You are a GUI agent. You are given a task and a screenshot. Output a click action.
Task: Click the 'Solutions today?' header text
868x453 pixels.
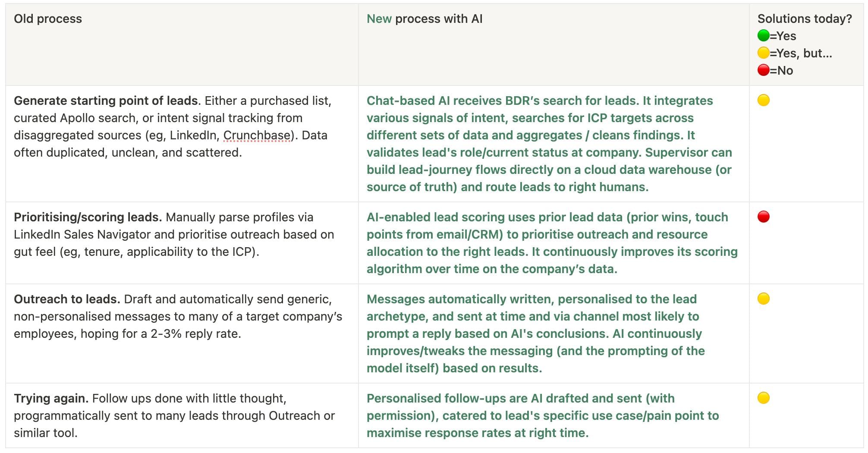pos(805,19)
